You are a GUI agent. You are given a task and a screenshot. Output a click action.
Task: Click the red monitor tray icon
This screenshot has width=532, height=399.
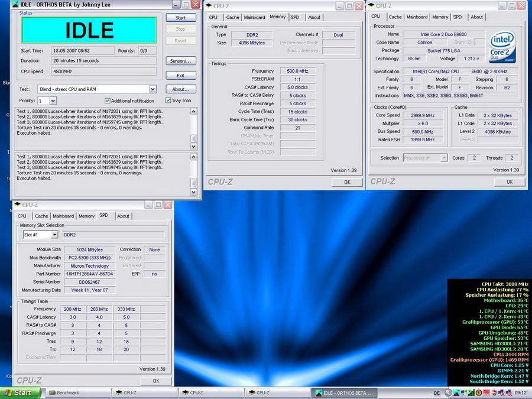coord(486,393)
